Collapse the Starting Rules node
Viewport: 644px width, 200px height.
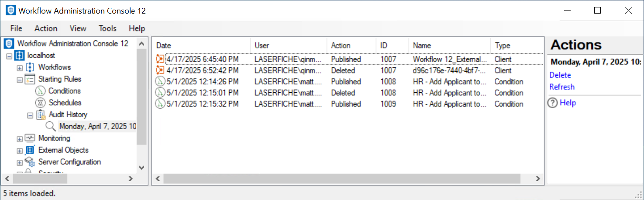[x=20, y=80]
